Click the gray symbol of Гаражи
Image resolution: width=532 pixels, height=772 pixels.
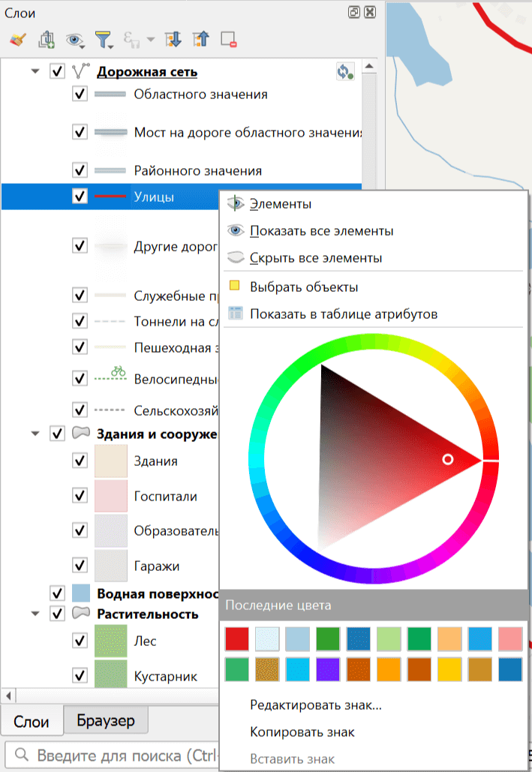[111, 566]
